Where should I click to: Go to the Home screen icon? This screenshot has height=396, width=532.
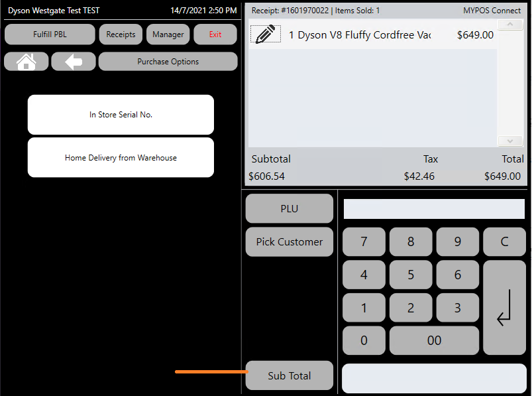click(26, 62)
